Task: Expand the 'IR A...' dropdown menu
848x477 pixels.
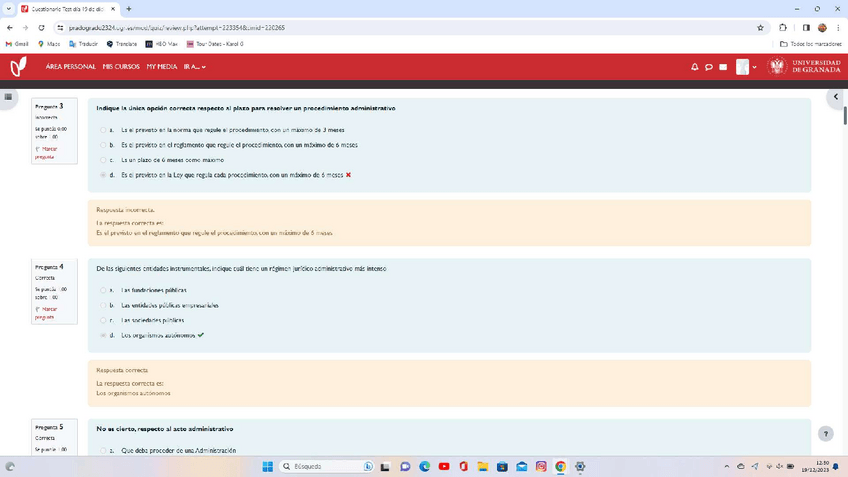Action: click(195, 67)
